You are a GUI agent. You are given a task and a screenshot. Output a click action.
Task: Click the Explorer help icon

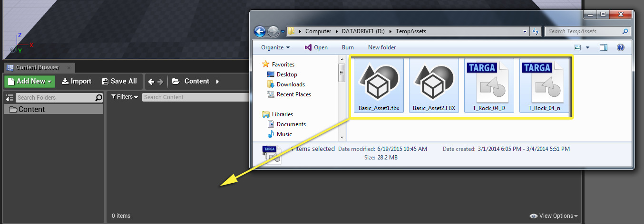[x=620, y=47]
